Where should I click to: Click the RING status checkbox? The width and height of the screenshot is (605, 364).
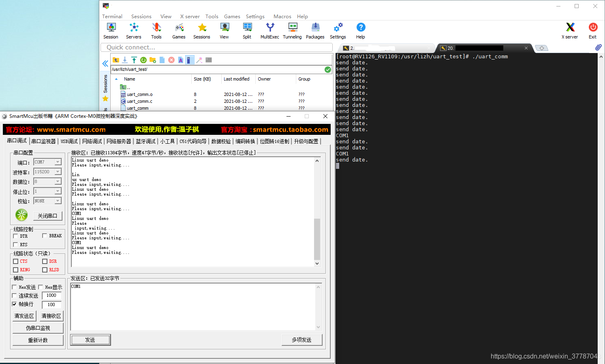tap(15, 270)
